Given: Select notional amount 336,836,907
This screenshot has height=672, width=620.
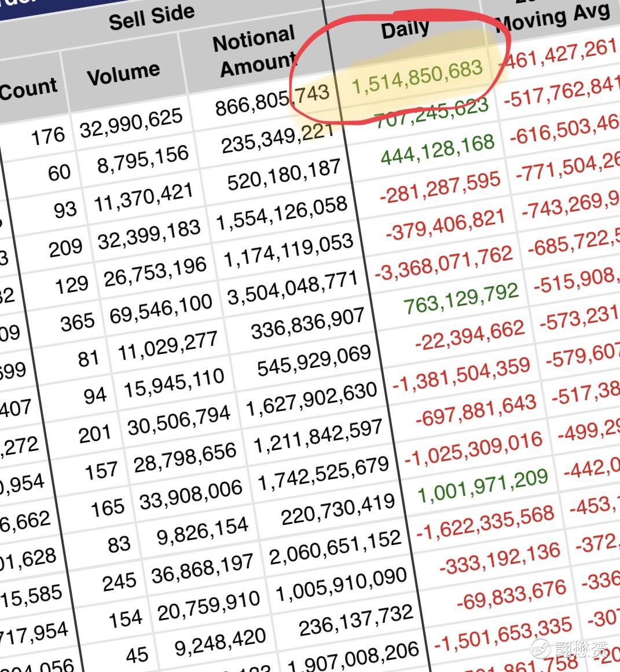Looking at the screenshot, I should (x=308, y=324).
